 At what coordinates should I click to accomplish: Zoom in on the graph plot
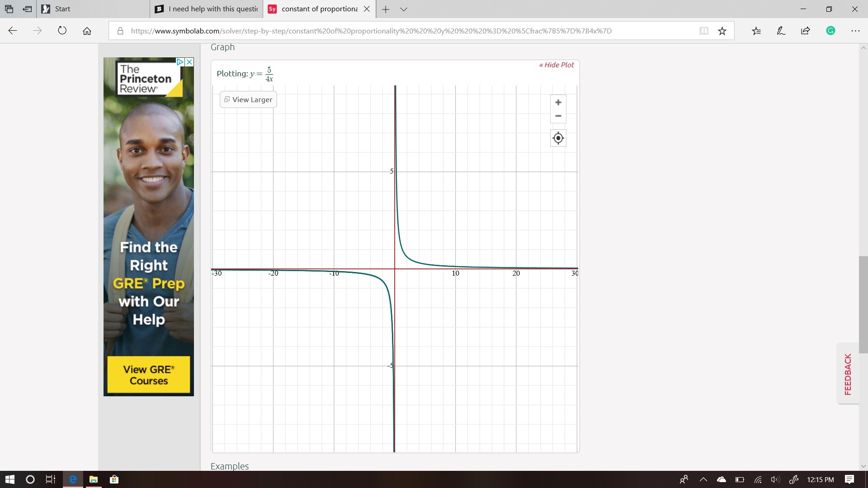[x=558, y=102]
